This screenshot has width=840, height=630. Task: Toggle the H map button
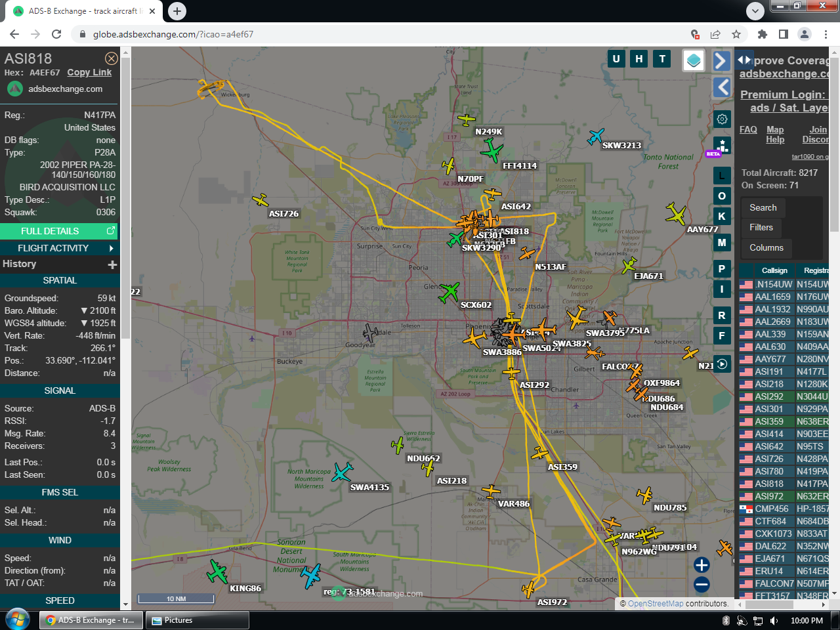[639, 59]
